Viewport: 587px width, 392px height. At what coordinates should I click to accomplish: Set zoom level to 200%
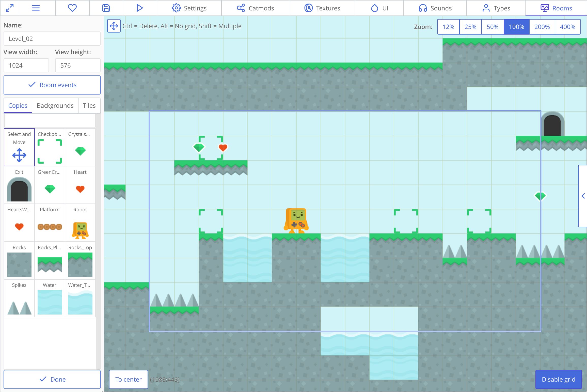point(542,27)
